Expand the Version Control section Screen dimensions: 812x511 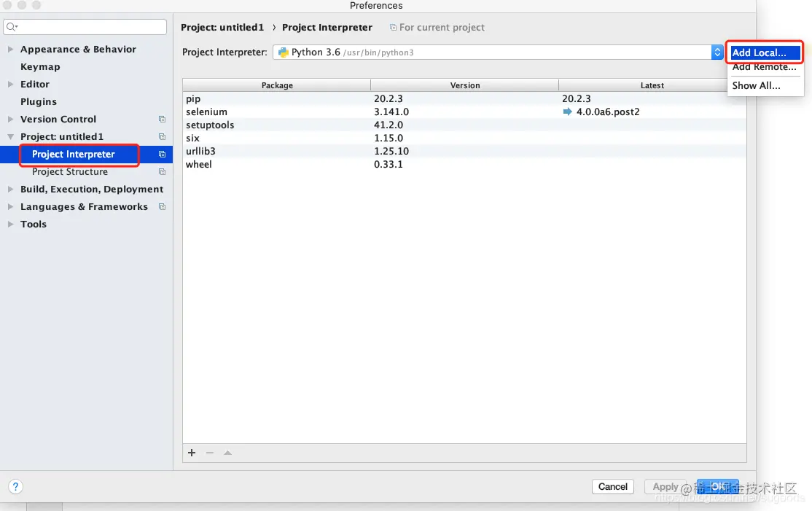tap(10, 119)
